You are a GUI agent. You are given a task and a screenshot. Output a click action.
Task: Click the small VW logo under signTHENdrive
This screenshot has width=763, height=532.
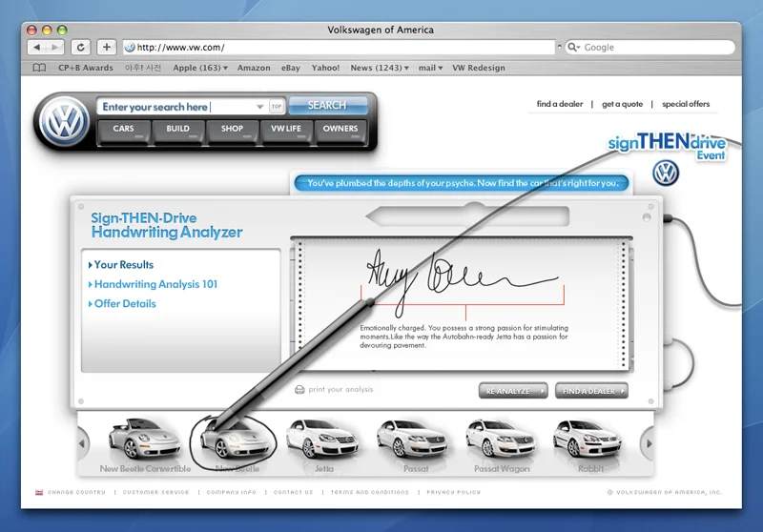pos(665,173)
